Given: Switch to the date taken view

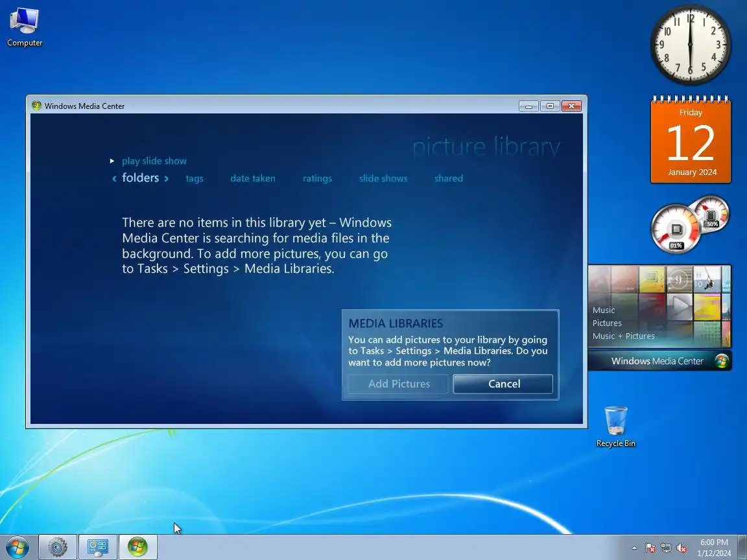Looking at the screenshot, I should click(253, 179).
